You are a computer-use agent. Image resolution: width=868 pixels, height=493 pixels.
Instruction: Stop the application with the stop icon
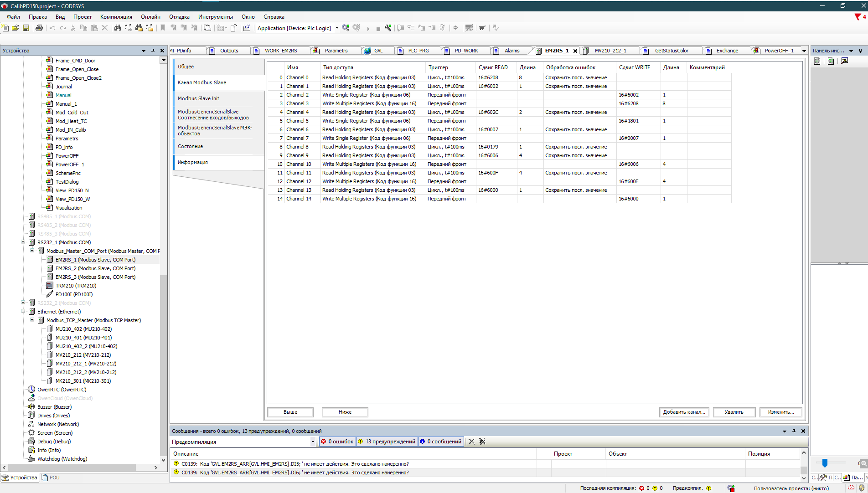[378, 29]
